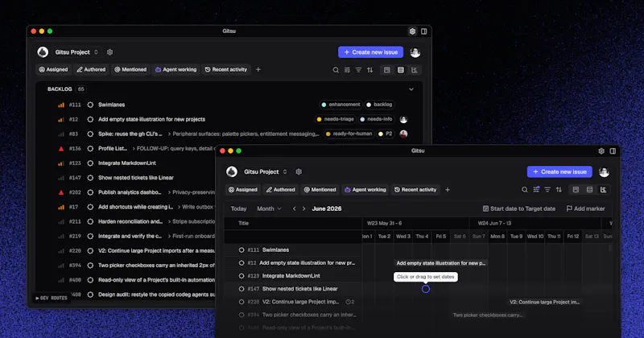Click blue circle date marker on timeline
Image resolution: width=644 pixels, height=338 pixels.
tap(426, 289)
